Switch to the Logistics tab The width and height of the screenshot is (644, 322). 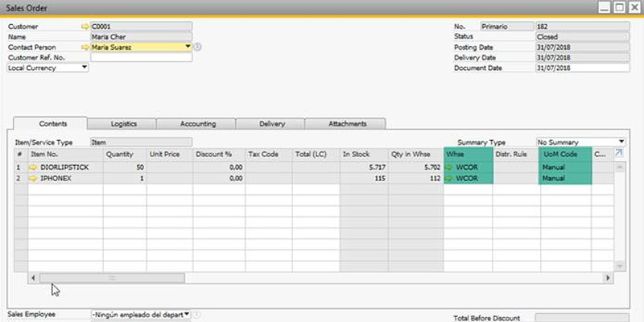pos(123,124)
